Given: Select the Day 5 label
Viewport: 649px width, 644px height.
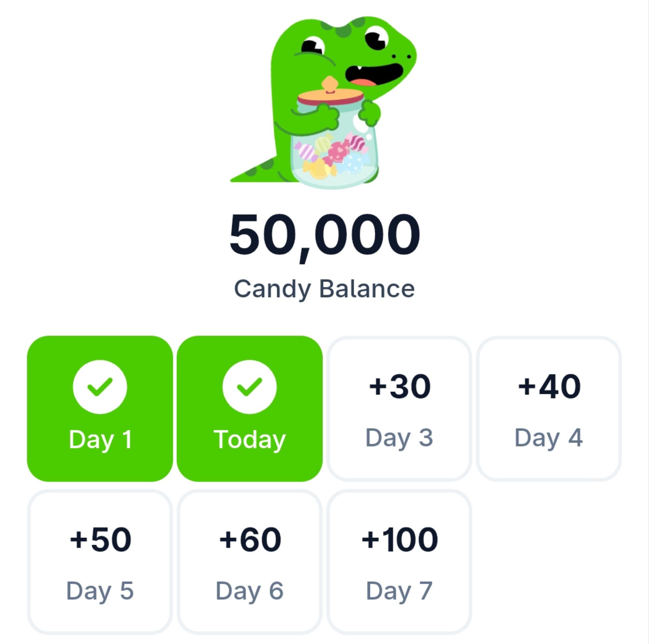Looking at the screenshot, I should click(x=100, y=591).
